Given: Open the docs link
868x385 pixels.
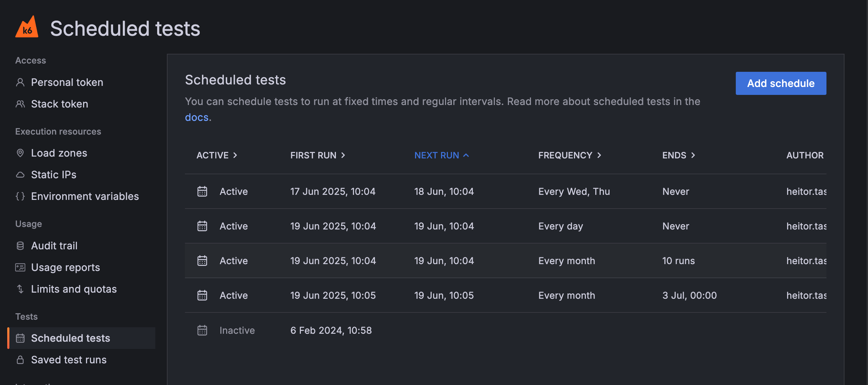Looking at the screenshot, I should tap(197, 117).
